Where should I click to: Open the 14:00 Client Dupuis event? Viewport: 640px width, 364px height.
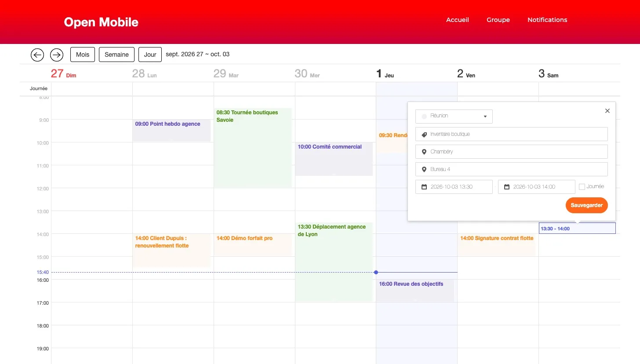(171, 250)
